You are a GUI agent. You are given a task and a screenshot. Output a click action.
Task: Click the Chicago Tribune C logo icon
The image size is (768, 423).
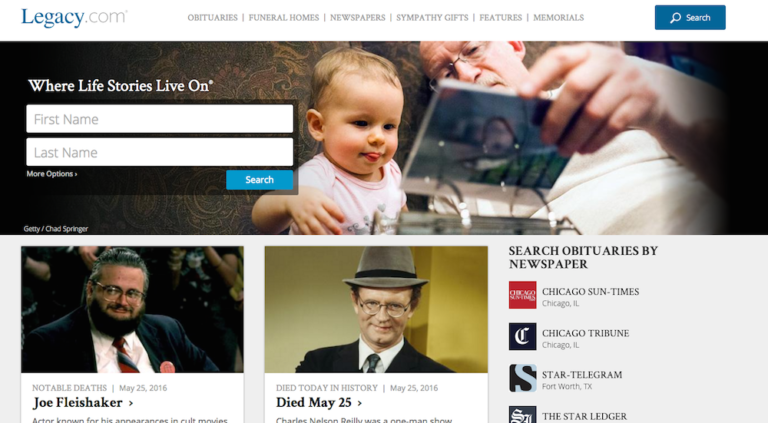point(522,336)
